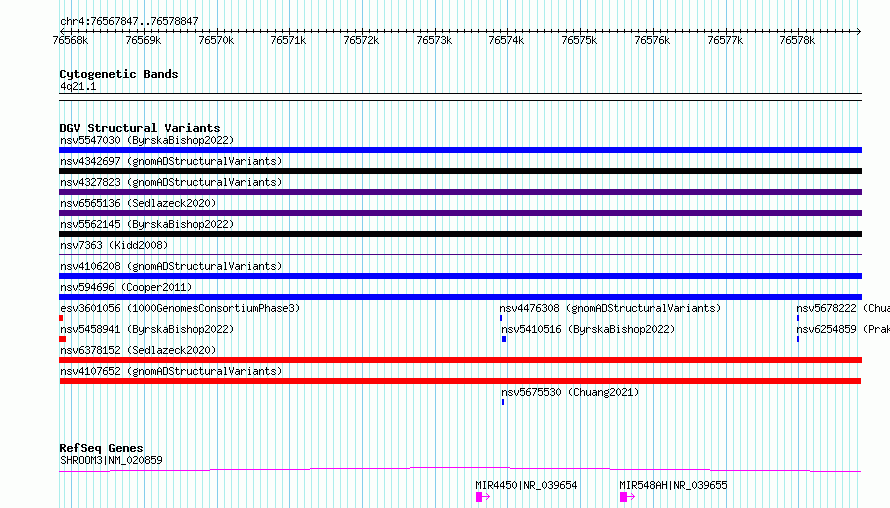Open the nsv4476308 (gnomADStructuralVariants) label

[610, 308]
